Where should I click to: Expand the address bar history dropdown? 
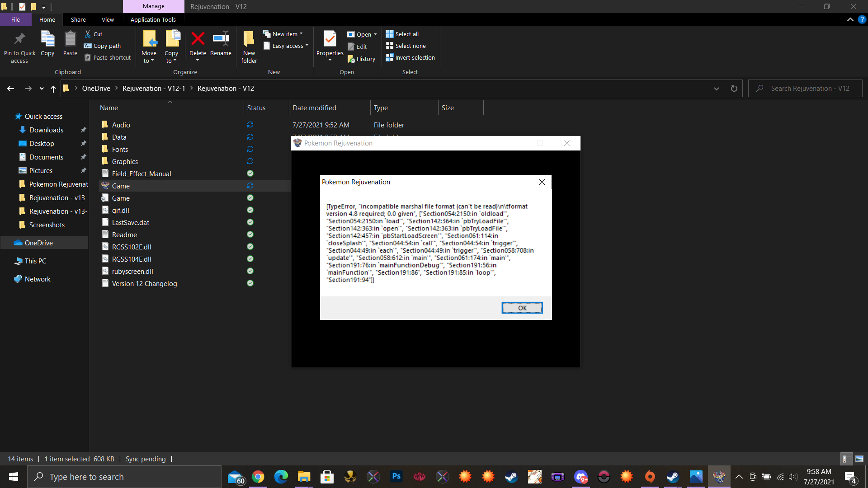717,89
